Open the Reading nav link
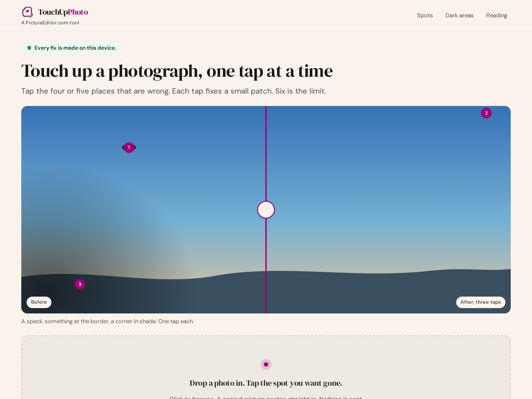This screenshot has height=399, width=532. 497,16
